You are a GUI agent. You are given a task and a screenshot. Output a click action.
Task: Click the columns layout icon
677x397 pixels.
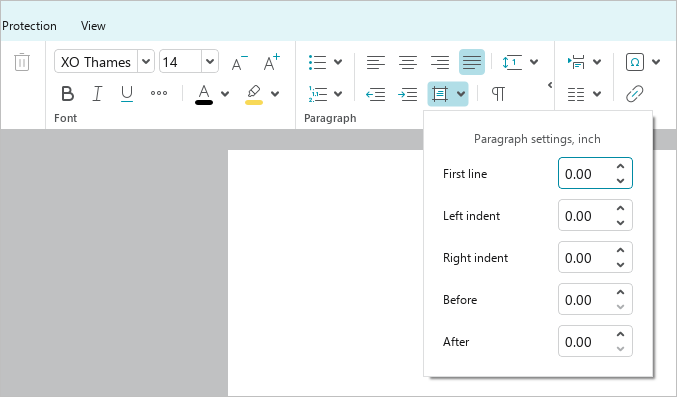pos(576,94)
